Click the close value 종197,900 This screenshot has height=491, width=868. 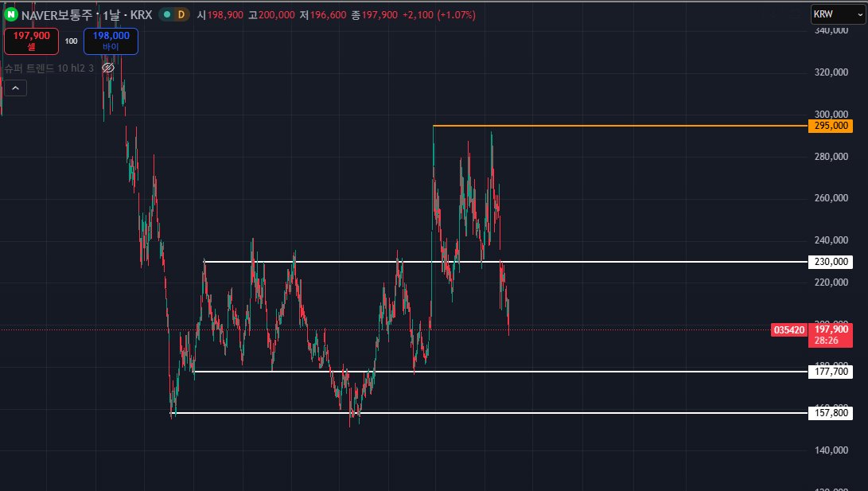[374, 15]
